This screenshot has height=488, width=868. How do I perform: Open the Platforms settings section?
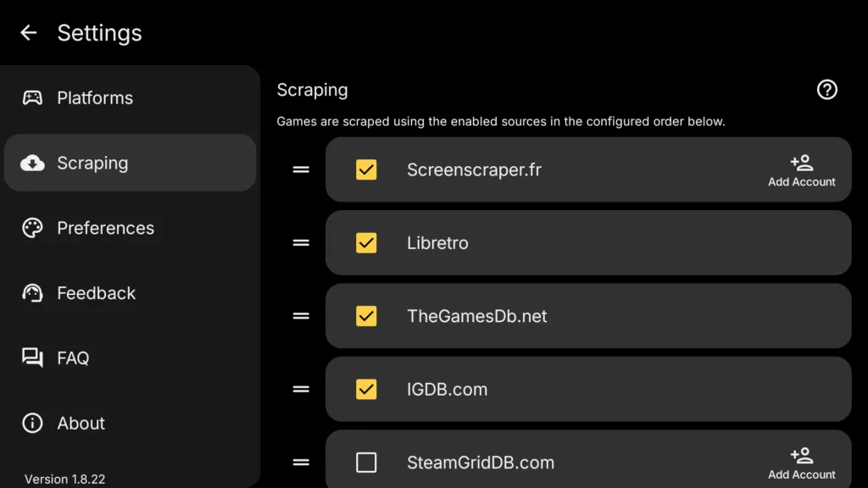point(130,98)
